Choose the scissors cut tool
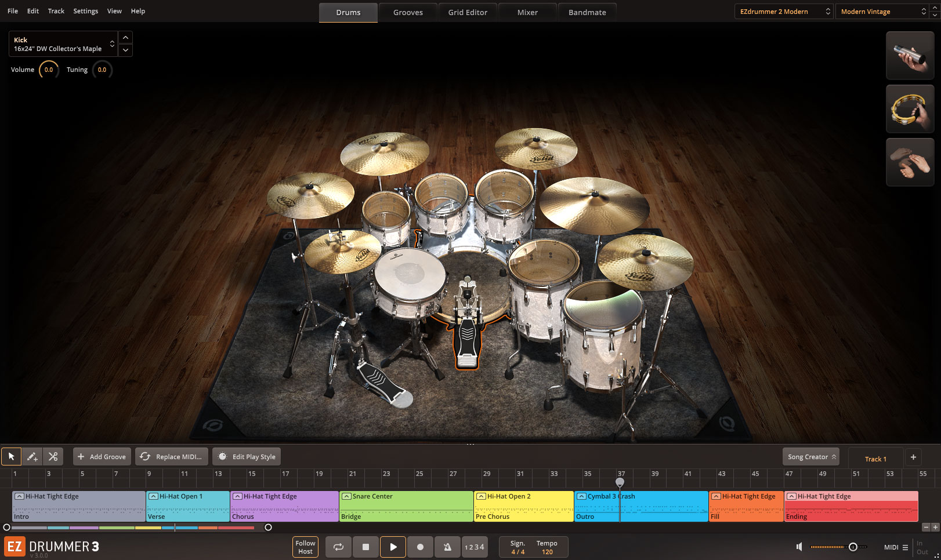941x560 pixels. (x=53, y=456)
